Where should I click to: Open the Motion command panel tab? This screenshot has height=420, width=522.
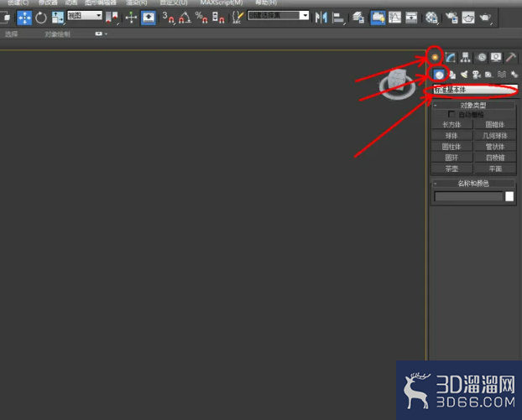(481, 57)
